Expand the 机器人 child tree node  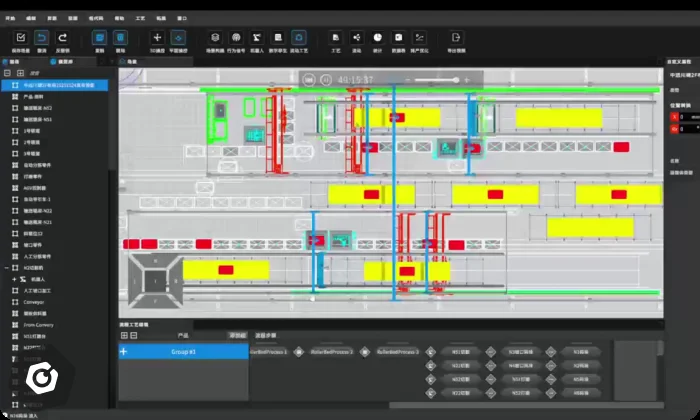pyautogui.click(x=14, y=279)
